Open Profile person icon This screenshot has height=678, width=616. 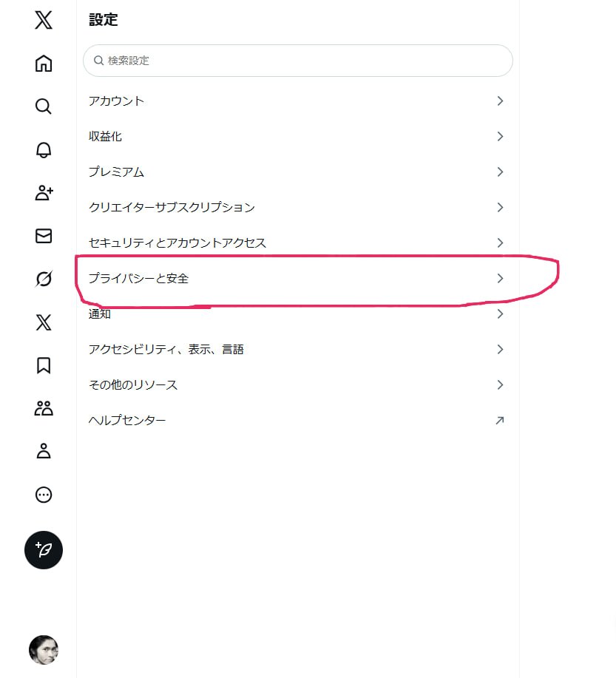click(44, 451)
